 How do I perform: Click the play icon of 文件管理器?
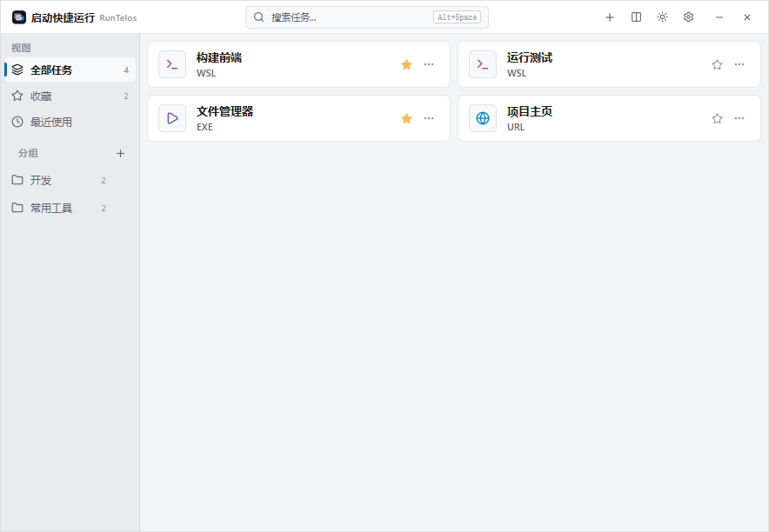(172, 118)
